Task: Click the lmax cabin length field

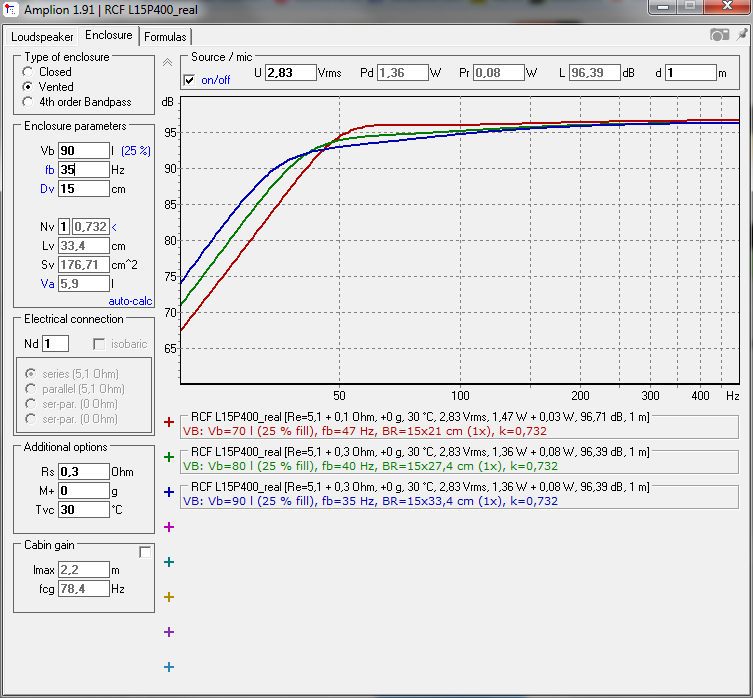Action: click(x=84, y=569)
